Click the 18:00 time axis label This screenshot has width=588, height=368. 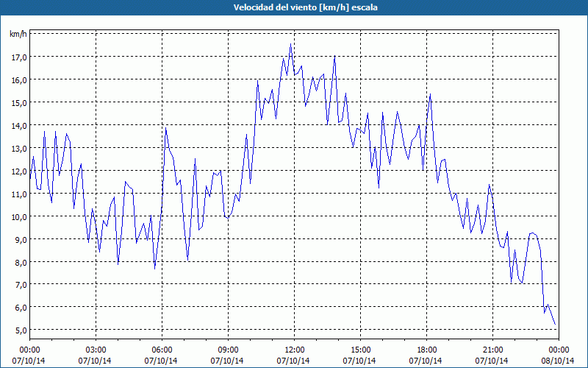pyautogui.click(x=427, y=350)
